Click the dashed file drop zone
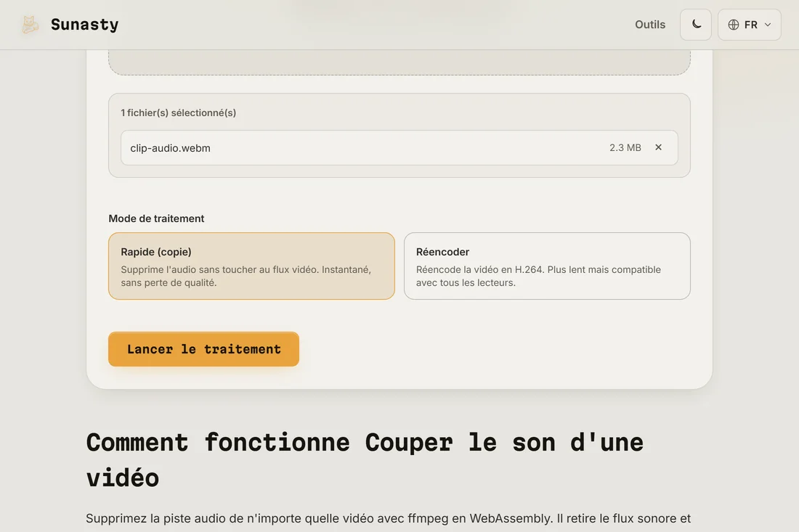The image size is (799, 532). coord(399,62)
